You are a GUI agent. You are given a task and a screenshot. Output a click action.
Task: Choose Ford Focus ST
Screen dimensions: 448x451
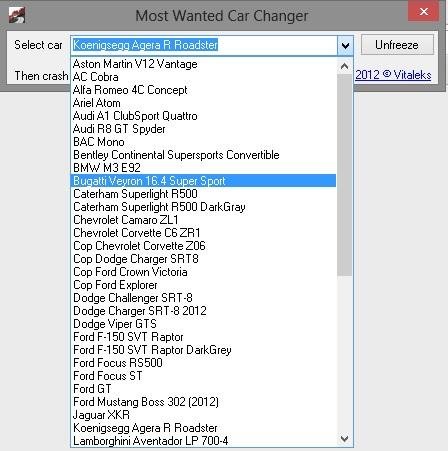pyautogui.click(x=203, y=376)
